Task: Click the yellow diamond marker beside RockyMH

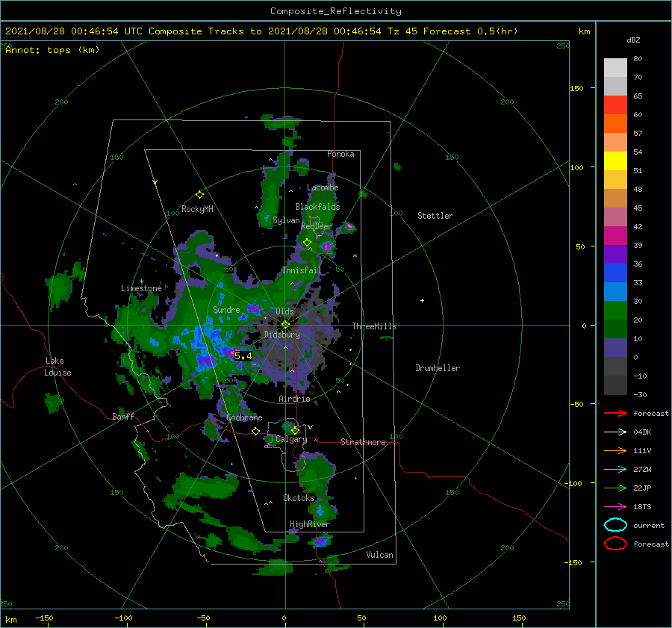Action: click(x=199, y=195)
